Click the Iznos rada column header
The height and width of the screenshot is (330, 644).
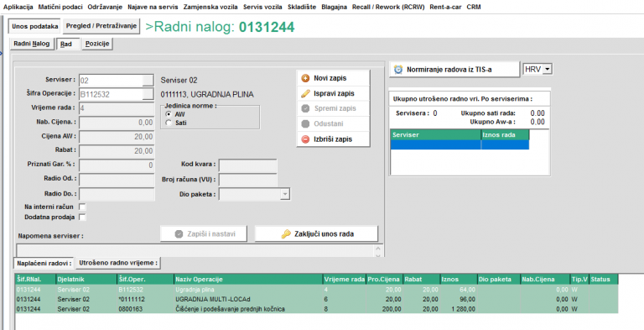(x=505, y=134)
